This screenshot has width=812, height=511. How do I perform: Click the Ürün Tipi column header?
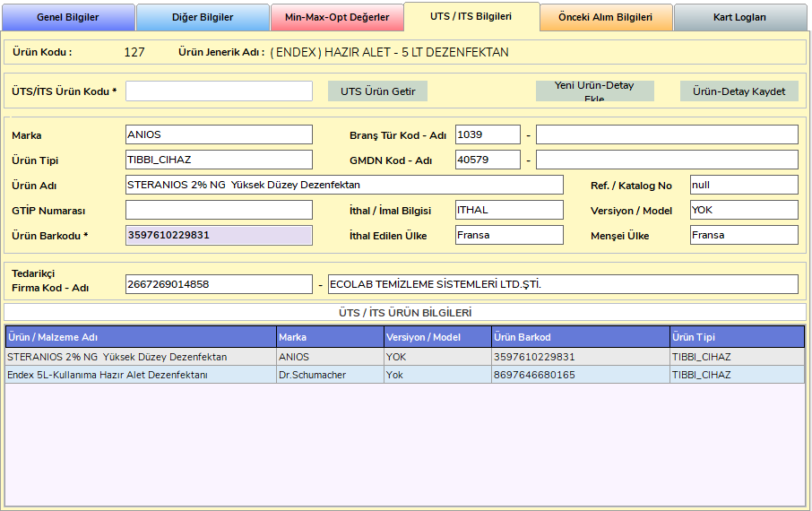point(737,337)
